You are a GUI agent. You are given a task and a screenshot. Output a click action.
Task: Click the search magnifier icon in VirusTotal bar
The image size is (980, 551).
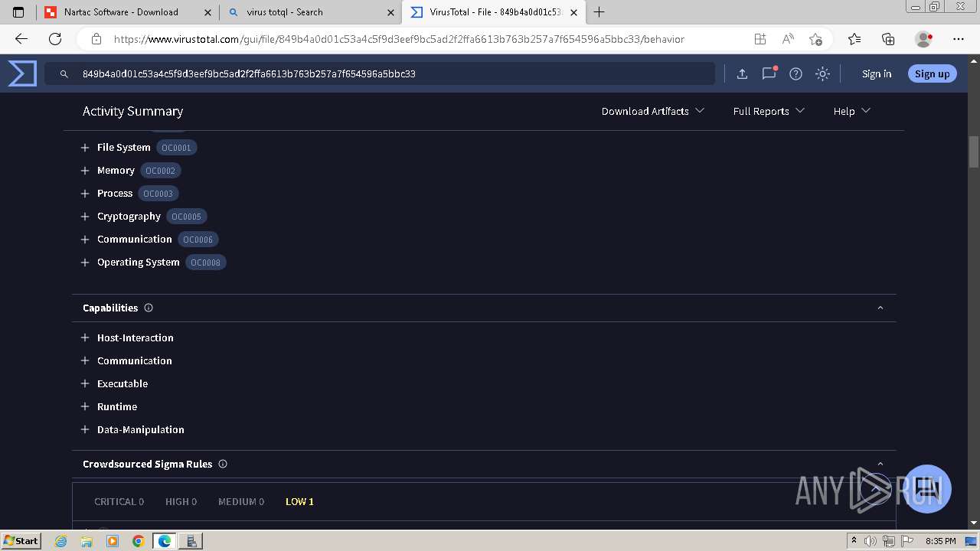tap(64, 74)
